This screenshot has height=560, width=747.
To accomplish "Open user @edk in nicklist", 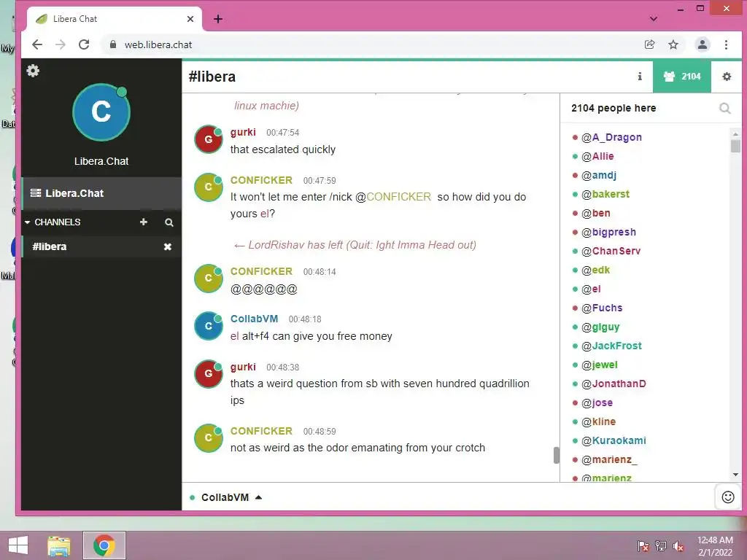I will coord(595,270).
